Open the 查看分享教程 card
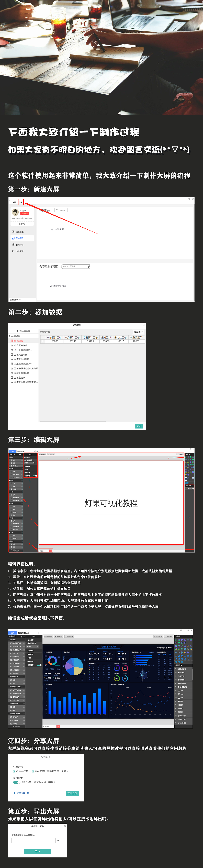 (59, 286)
